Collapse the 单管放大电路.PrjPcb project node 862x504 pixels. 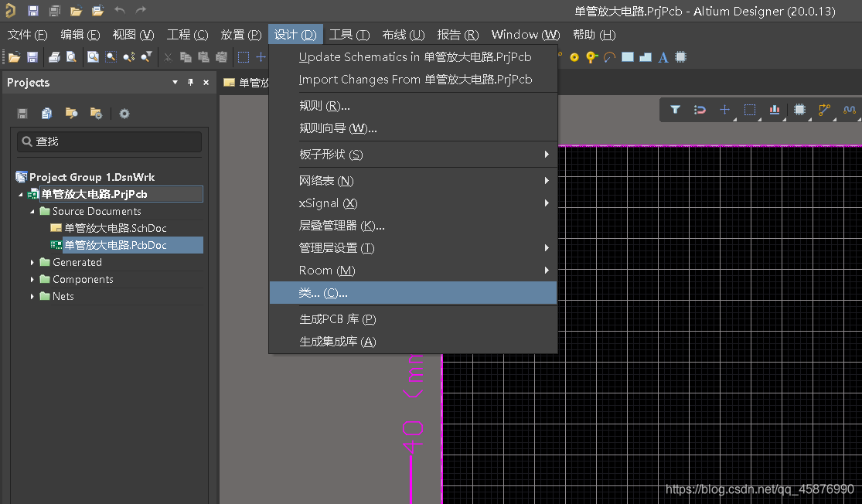tap(20, 195)
